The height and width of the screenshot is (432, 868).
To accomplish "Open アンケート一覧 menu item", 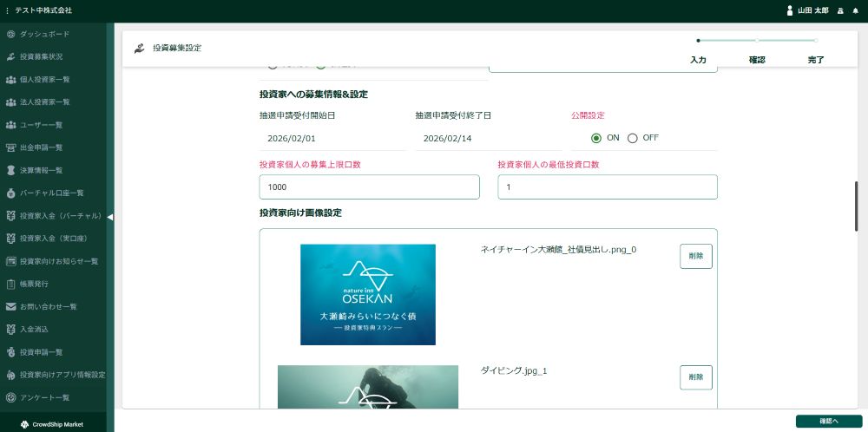I will tap(45, 397).
